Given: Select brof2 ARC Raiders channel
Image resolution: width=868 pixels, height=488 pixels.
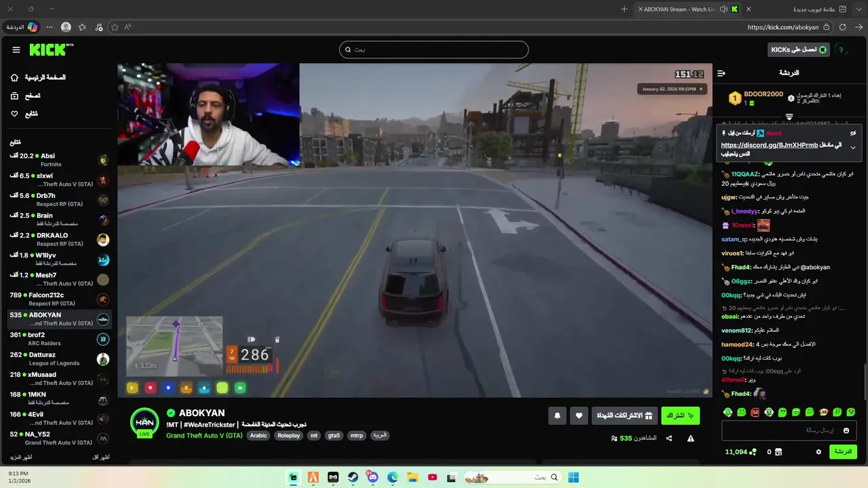Looking at the screenshot, I should pos(59,339).
